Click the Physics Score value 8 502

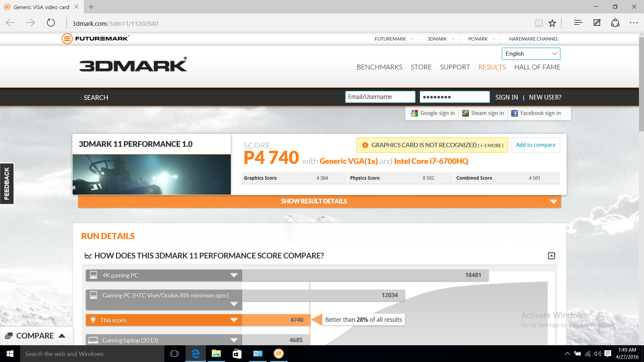pyautogui.click(x=428, y=178)
